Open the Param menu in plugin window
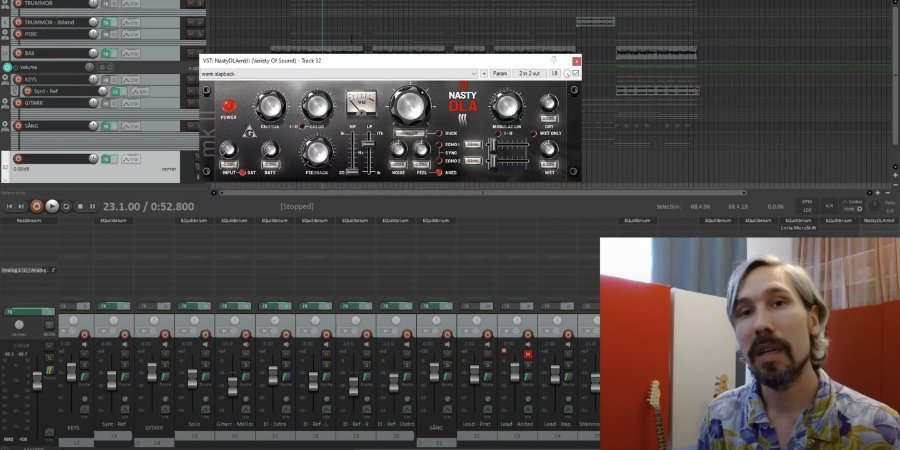 [x=500, y=73]
